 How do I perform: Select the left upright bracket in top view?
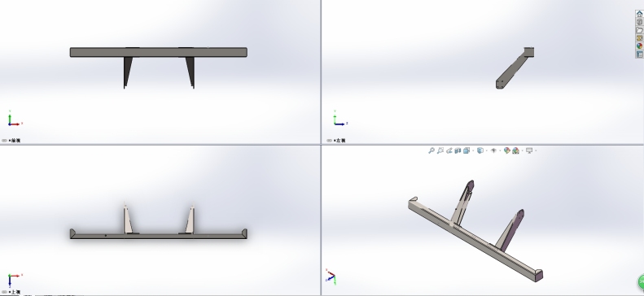click(x=128, y=220)
